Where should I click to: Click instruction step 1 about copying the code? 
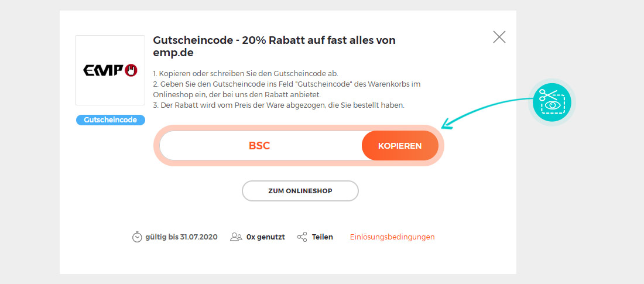pyautogui.click(x=245, y=74)
